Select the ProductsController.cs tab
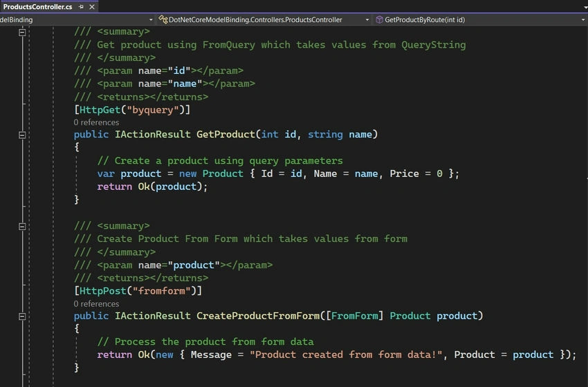 point(37,7)
